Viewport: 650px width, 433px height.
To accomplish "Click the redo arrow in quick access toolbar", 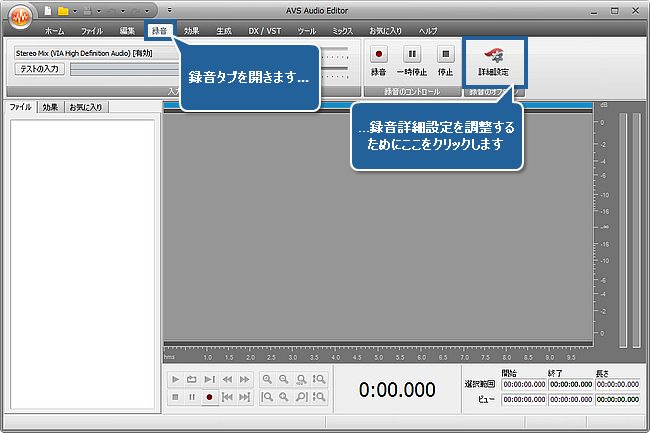I will point(136,11).
